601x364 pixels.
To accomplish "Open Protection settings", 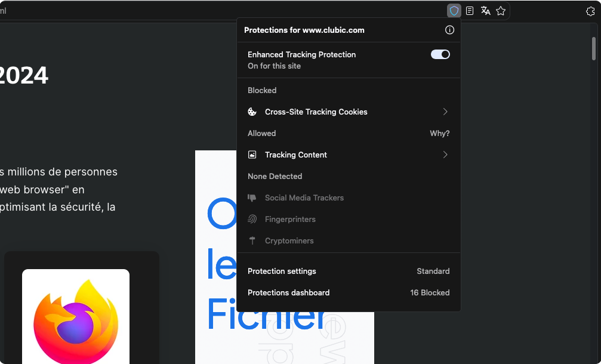I will coord(282,271).
